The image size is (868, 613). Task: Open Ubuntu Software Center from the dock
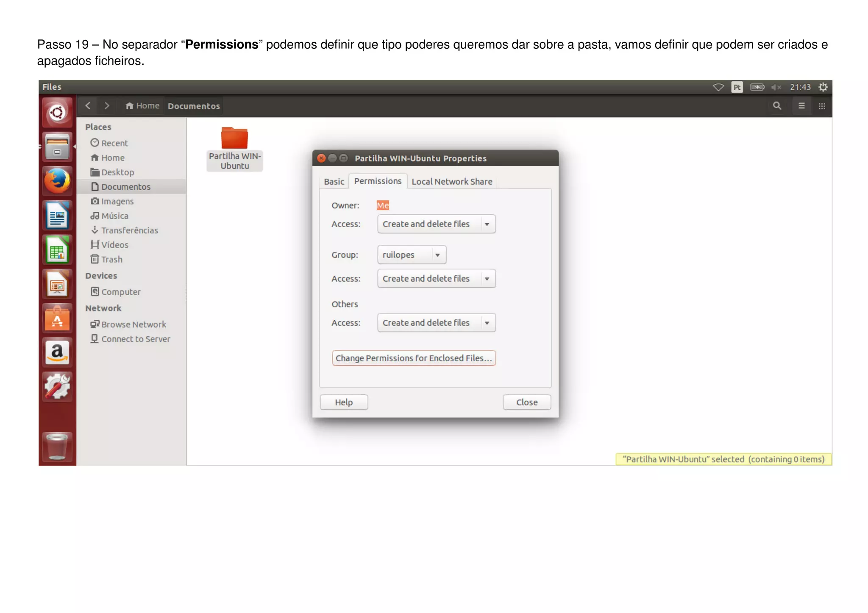pos(57,319)
